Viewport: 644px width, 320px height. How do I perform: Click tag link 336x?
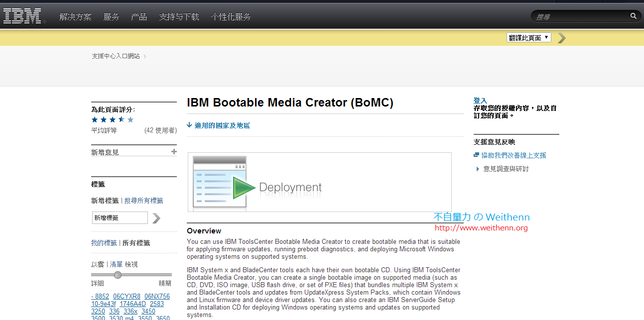(x=130, y=311)
